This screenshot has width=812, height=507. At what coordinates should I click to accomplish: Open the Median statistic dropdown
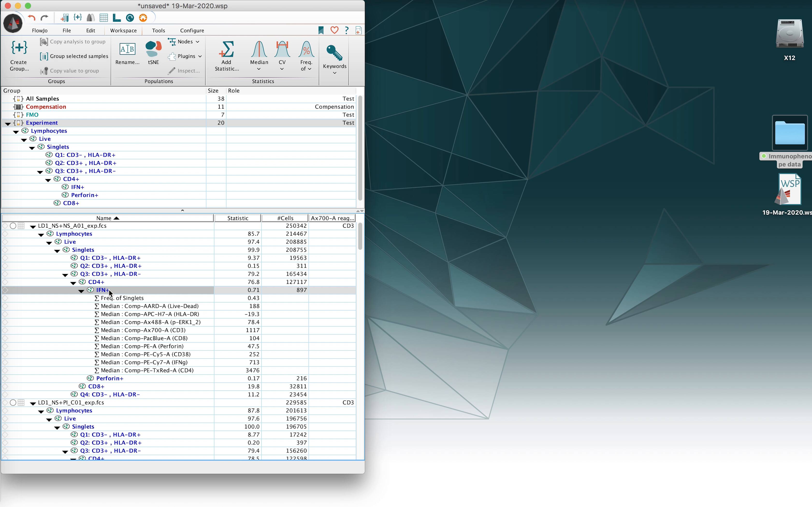pos(259,69)
